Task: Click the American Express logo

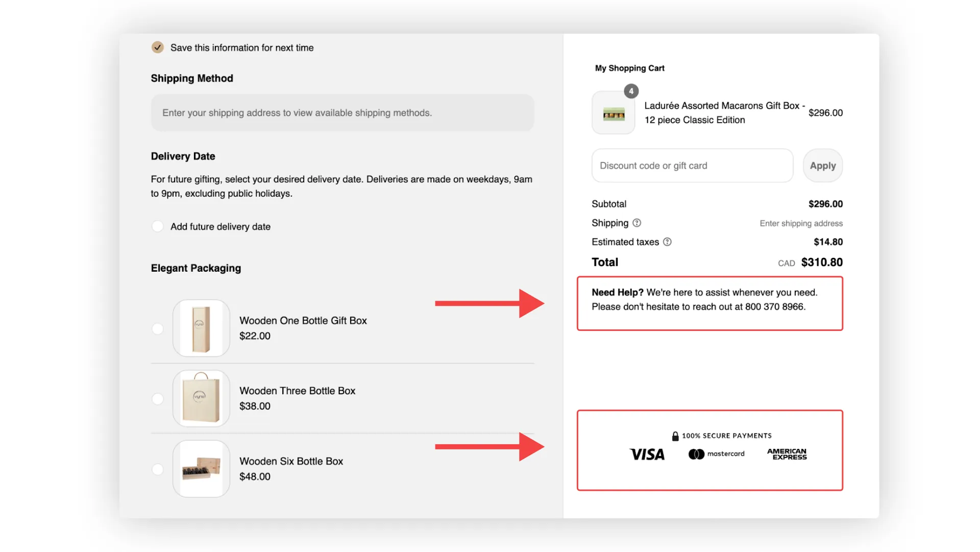Action: 787,454
